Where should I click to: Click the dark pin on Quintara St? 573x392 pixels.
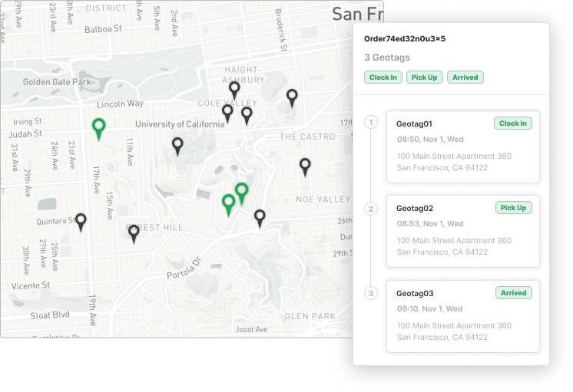[x=81, y=222]
